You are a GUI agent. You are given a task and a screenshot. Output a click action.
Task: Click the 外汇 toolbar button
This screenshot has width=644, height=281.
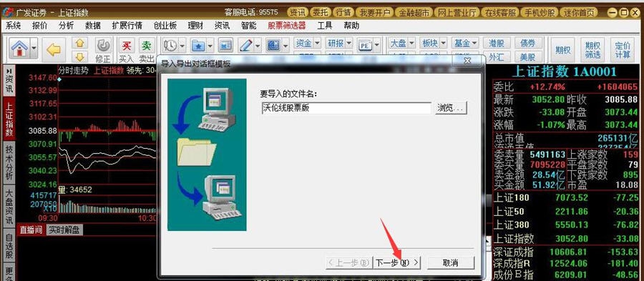[497, 56]
